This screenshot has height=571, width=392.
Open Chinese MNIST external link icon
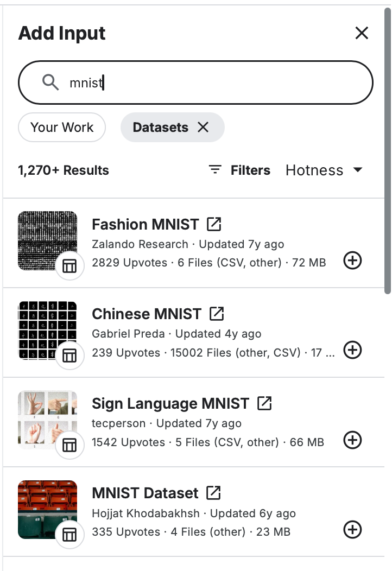tap(217, 314)
